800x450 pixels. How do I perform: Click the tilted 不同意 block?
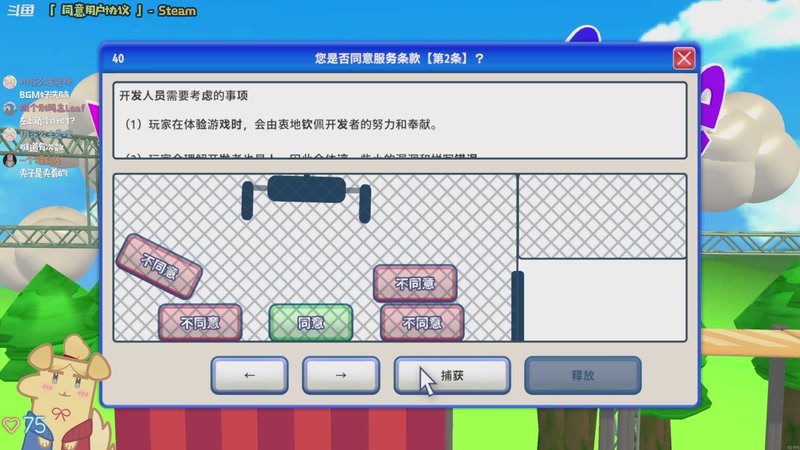point(159,266)
